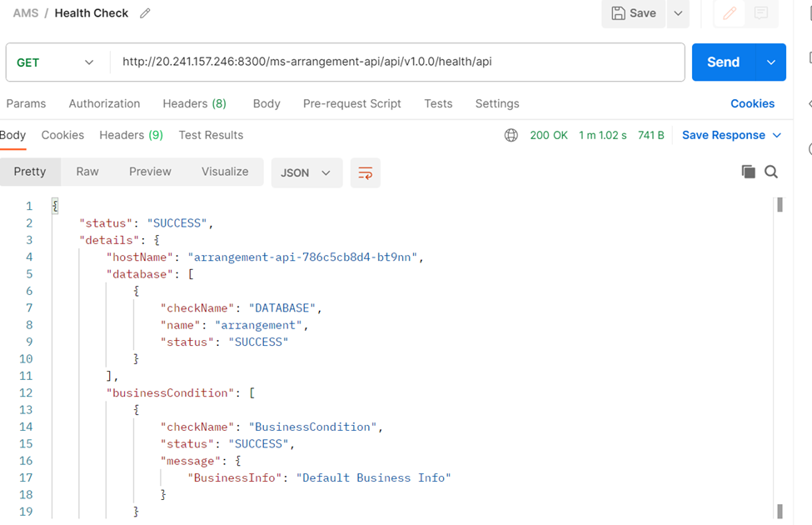
Task: Expand the Save options dropdown arrow
Action: click(x=678, y=13)
